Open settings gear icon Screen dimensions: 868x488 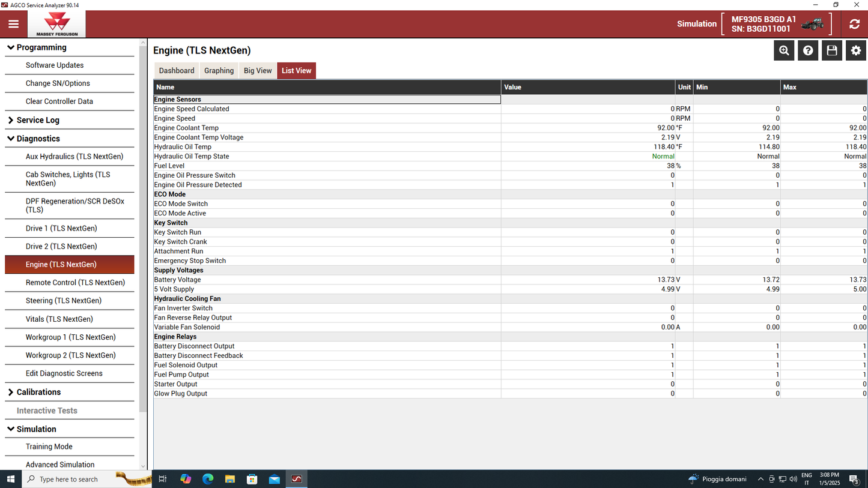pyautogui.click(x=856, y=51)
